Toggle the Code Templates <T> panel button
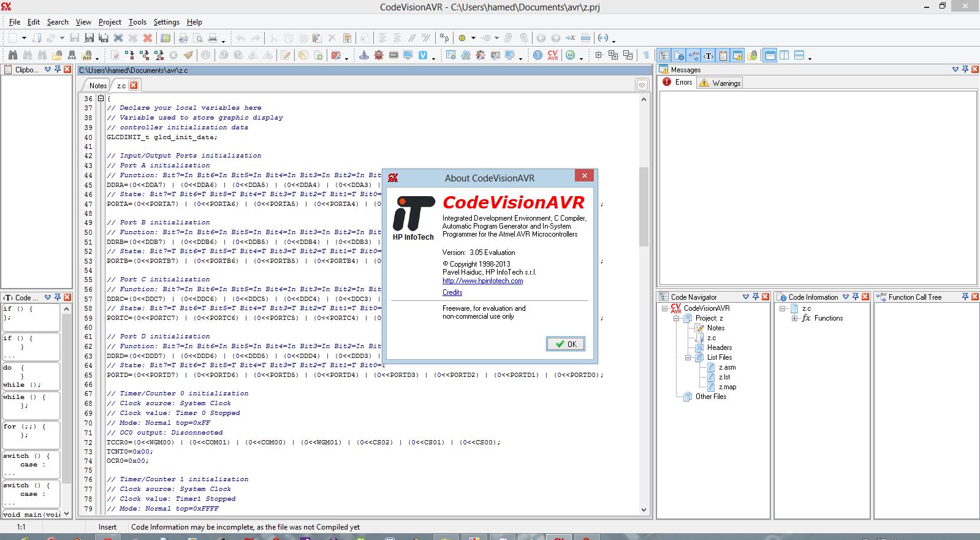 (708, 55)
